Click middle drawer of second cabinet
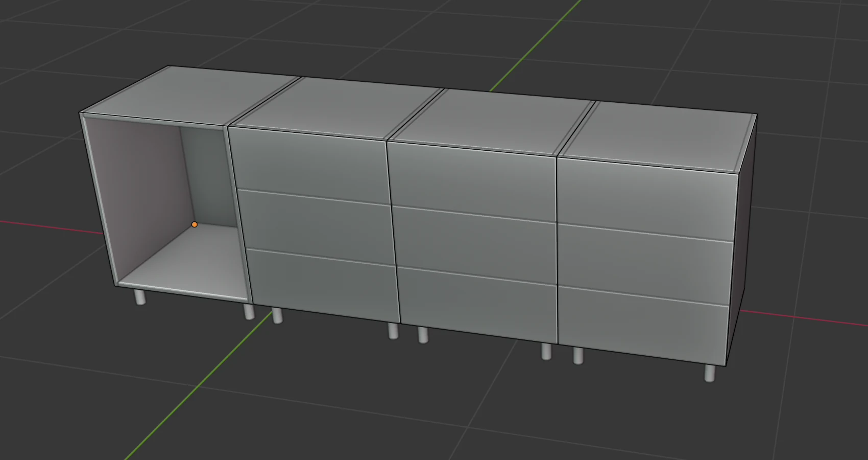 pyautogui.click(x=317, y=227)
